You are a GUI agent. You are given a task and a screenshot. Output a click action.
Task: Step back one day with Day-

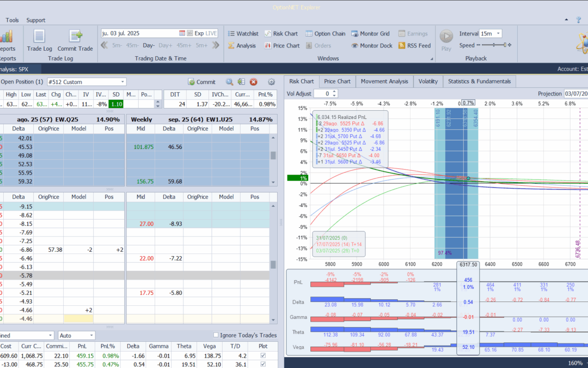coord(149,45)
